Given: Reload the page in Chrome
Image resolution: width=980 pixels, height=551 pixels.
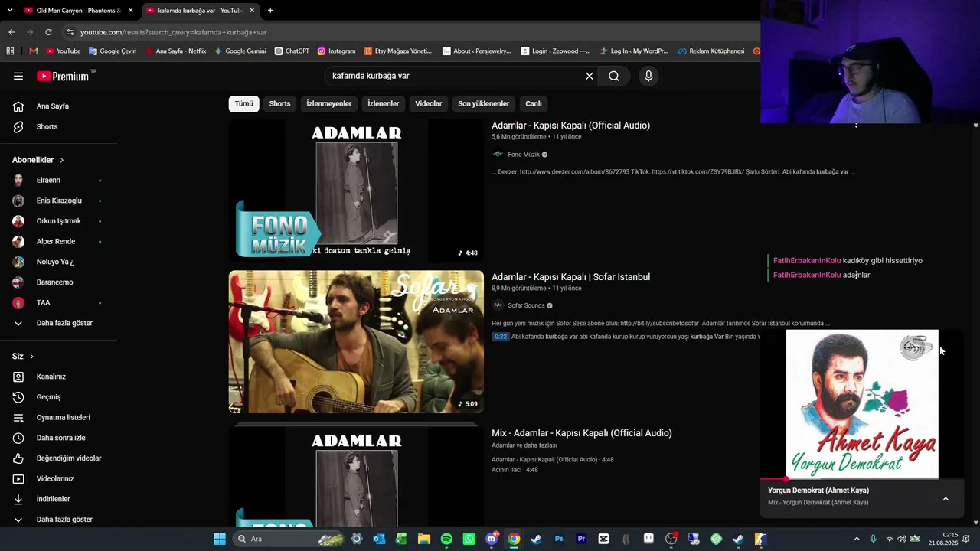Looking at the screenshot, I should 48,32.
